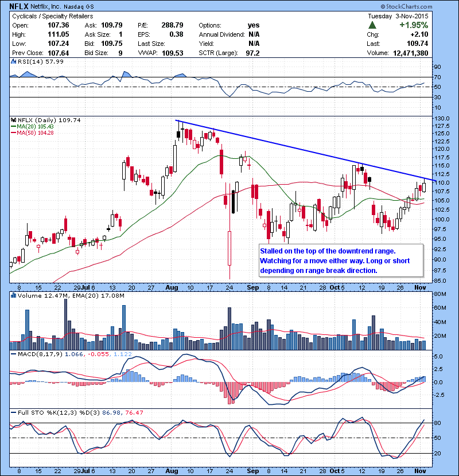This screenshot has height=476, width=459.
Task: Click the Nov label on the date axis
Action: click(420, 287)
